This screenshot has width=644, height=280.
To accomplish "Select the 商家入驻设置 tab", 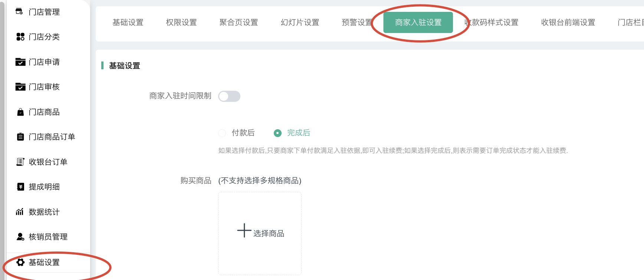I will 418,23.
